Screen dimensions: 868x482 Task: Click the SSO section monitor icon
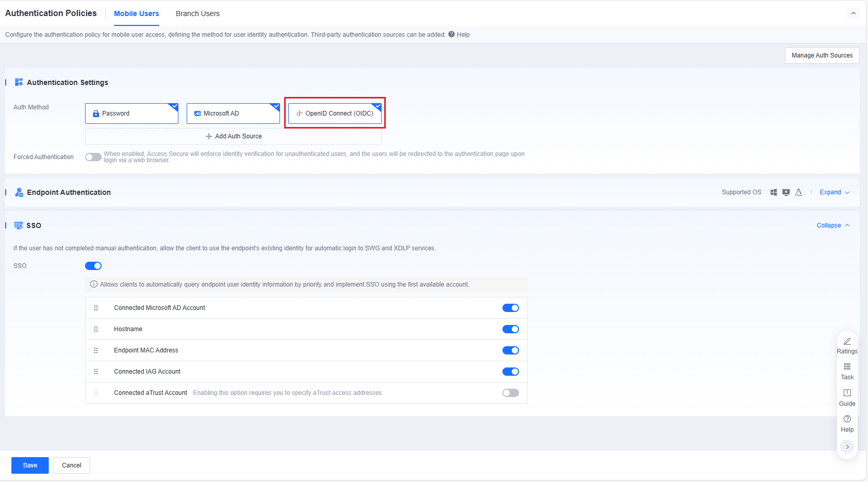tap(19, 225)
